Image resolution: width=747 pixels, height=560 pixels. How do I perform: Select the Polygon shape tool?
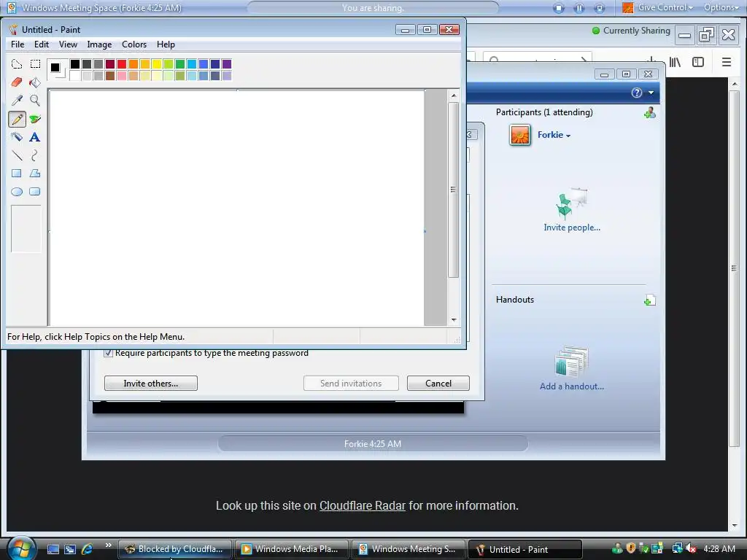(35, 174)
